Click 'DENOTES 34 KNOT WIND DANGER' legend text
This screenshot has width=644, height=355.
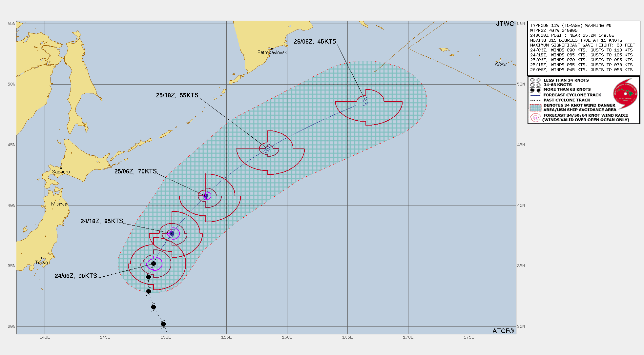point(579,105)
